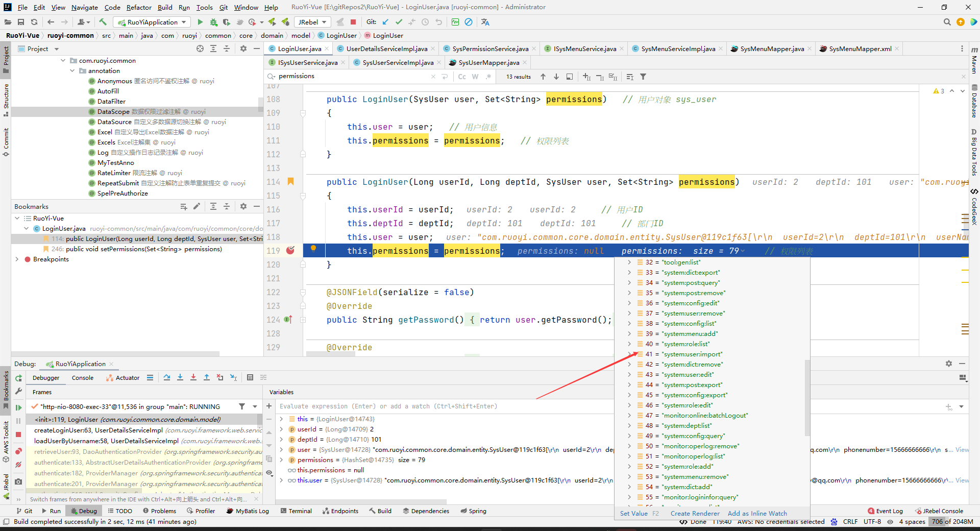Viewport: 980px width, 531px height.
Task: Click the filter search results funnel icon
Action: pyautogui.click(x=643, y=77)
